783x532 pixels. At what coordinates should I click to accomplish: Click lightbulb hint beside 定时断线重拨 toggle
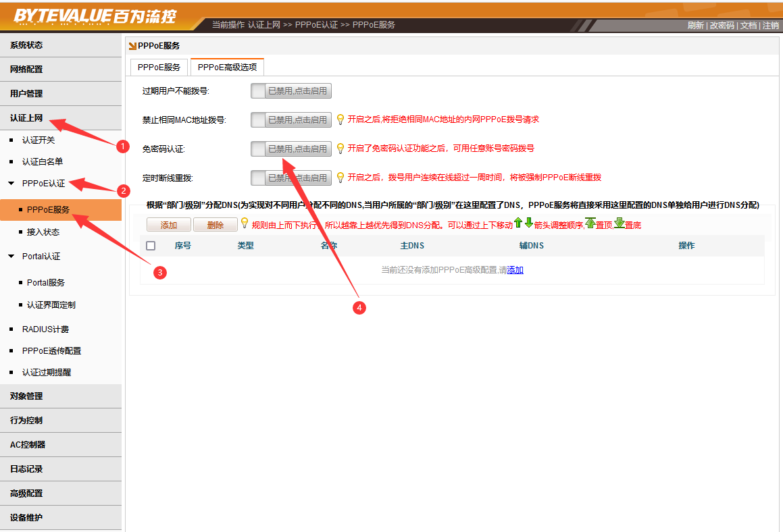[x=340, y=178]
